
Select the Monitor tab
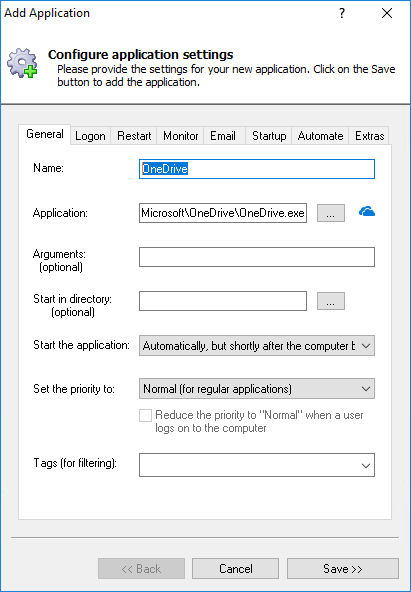[x=180, y=136]
